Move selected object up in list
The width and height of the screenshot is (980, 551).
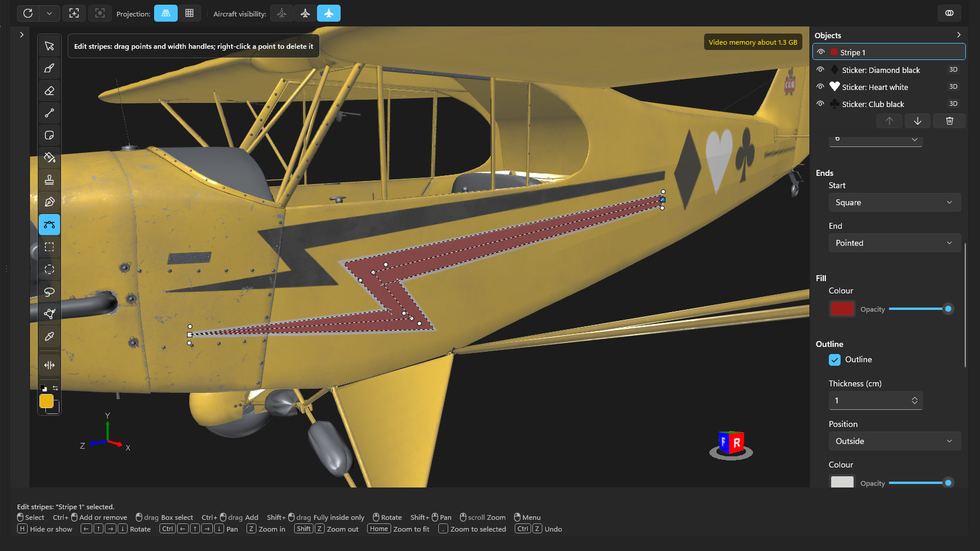(889, 121)
